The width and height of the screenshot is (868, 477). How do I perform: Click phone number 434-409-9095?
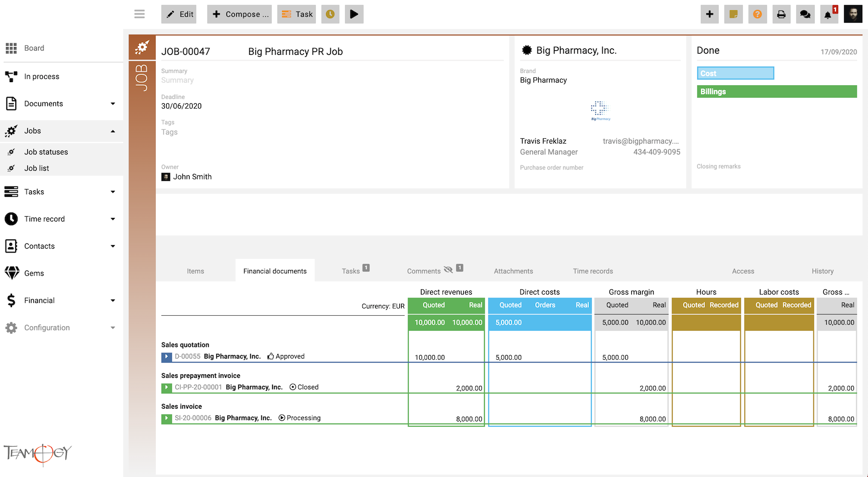coord(657,152)
